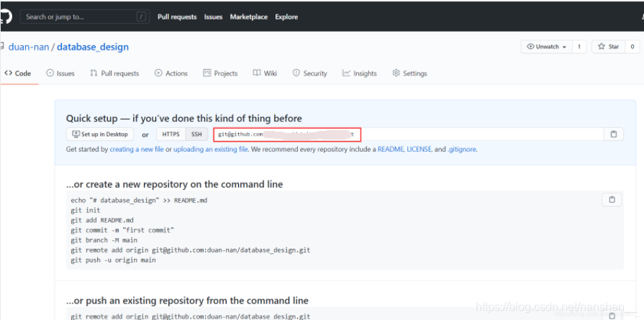Open the duan-nan user profile link
This screenshot has height=320, width=644.
pos(29,47)
